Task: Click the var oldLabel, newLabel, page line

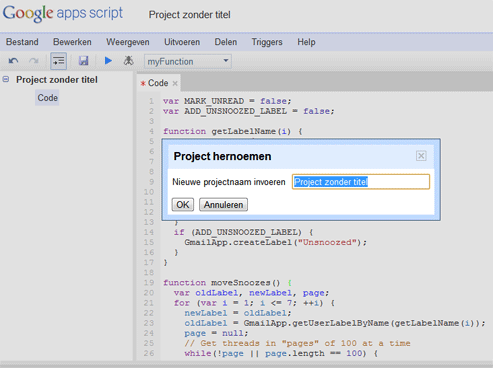Action: click(x=251, y=293)
